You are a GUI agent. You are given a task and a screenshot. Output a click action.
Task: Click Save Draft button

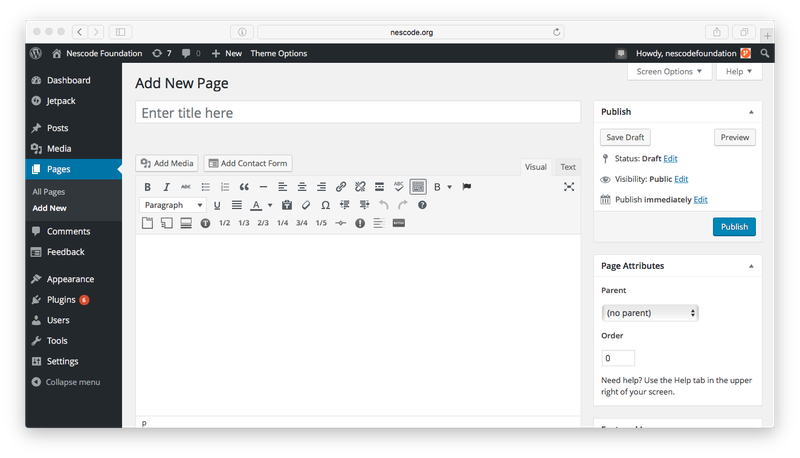(625, 137)
